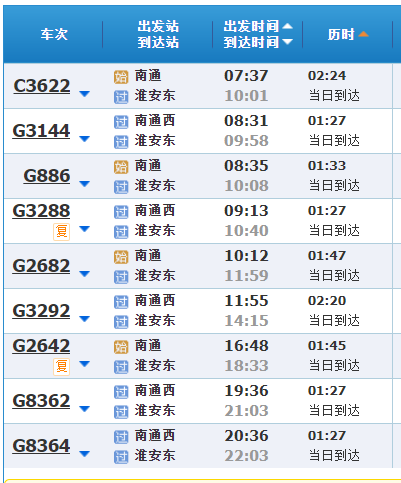Click the 过 icon beside G8364's 淮安东
Screen dimensions: 401x483
[x=121, y=457]
